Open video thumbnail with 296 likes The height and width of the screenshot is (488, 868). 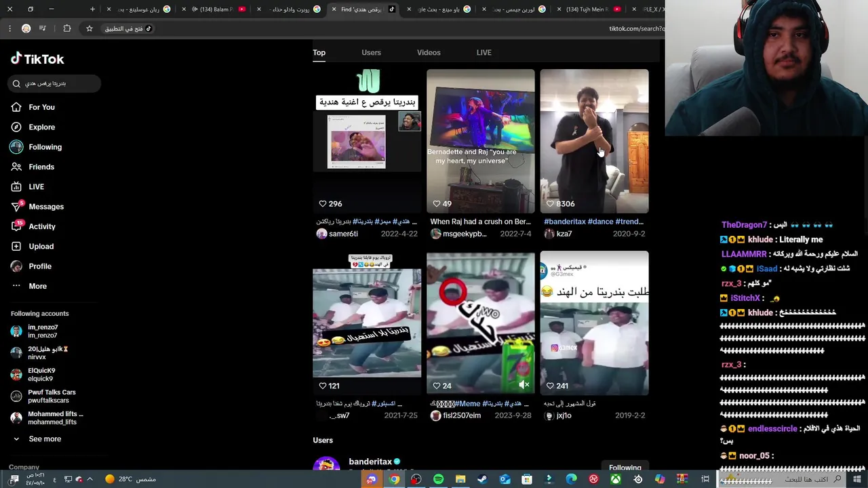coord(367,141)
